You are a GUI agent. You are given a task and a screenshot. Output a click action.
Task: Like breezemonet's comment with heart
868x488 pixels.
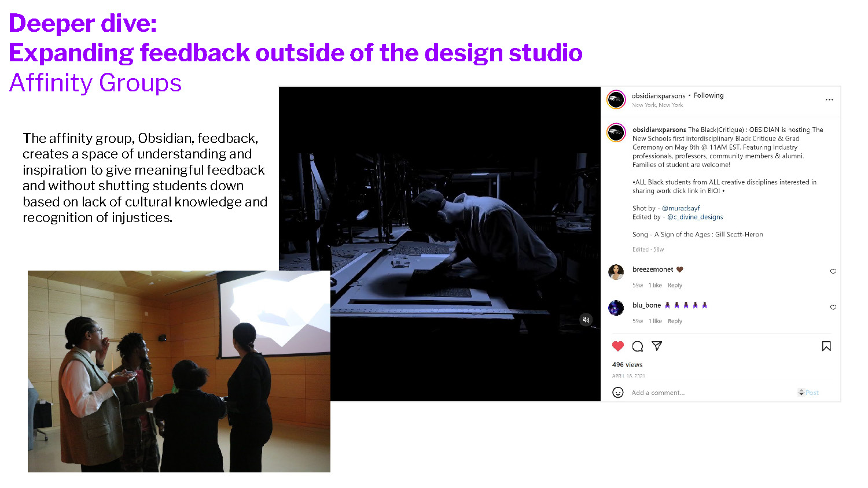833,272
